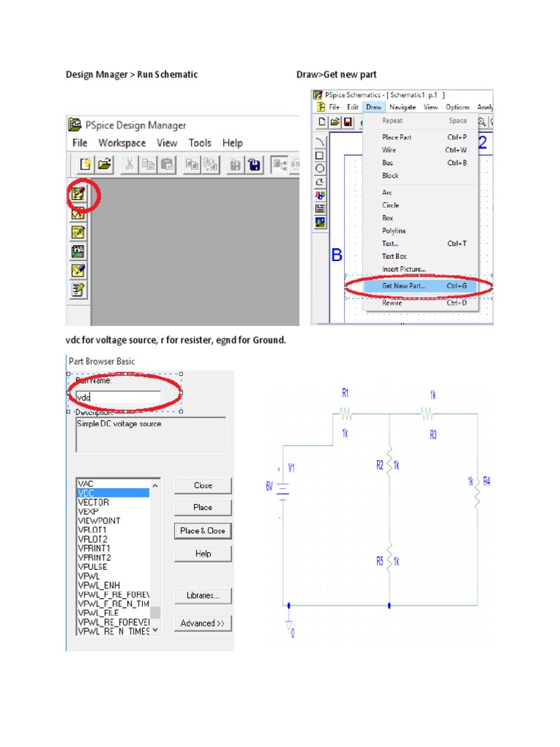Click the Close button in Part Browser
Viewport: 560px width, 747px height.
203,485
